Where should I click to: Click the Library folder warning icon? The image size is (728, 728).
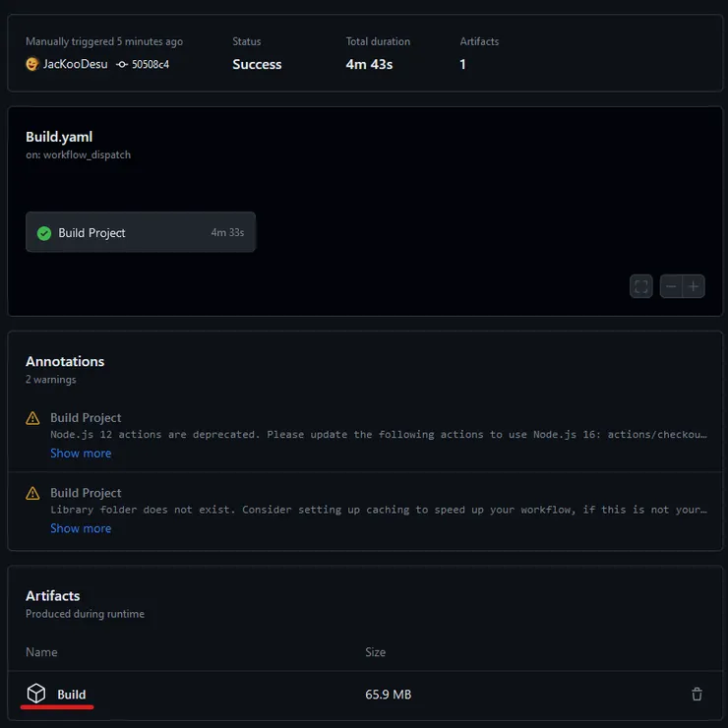33,493
